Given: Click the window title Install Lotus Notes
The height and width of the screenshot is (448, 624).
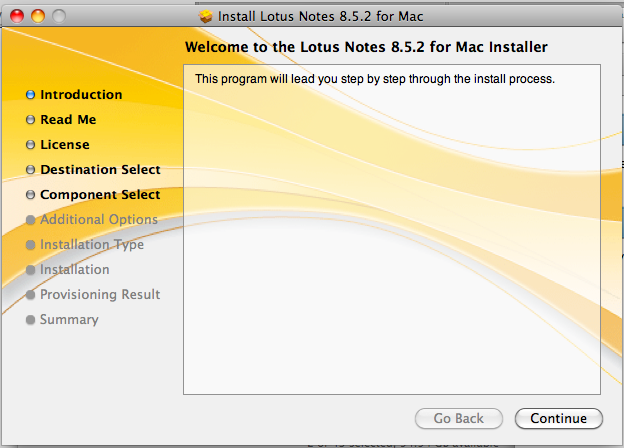Looking at the screenshot, I should click(x=320, y=16).
